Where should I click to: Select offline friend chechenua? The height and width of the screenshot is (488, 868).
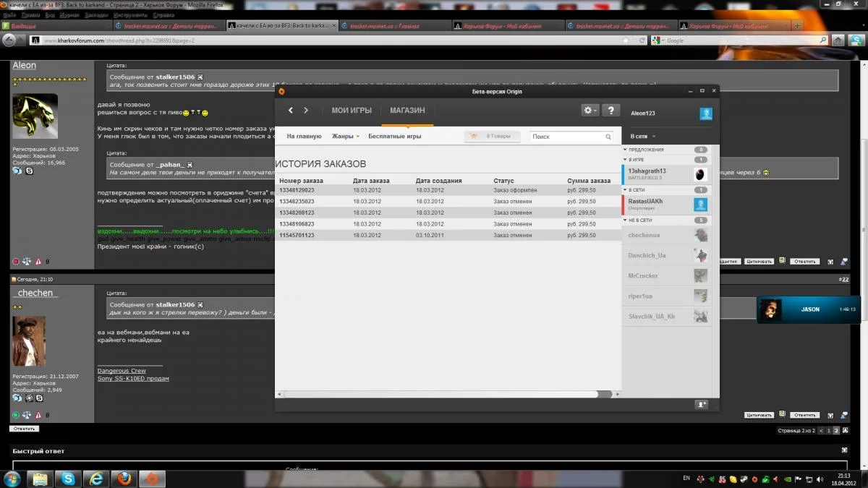pos(665,235)
